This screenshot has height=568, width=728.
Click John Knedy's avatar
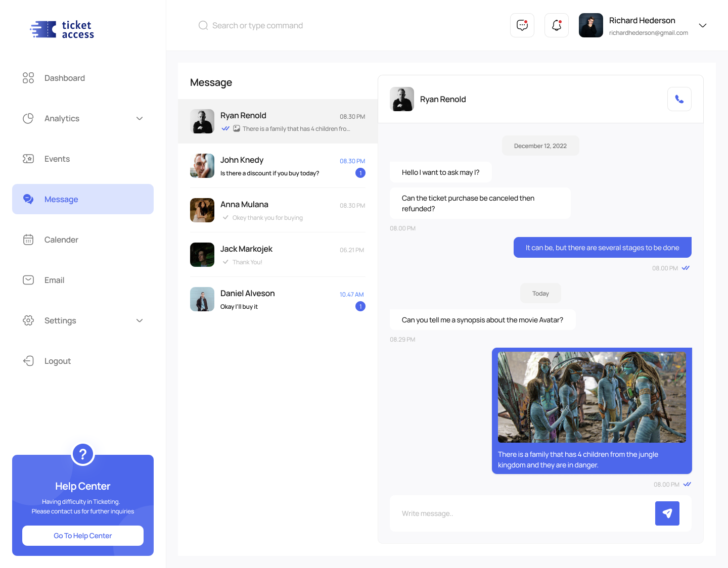(202, 166)
